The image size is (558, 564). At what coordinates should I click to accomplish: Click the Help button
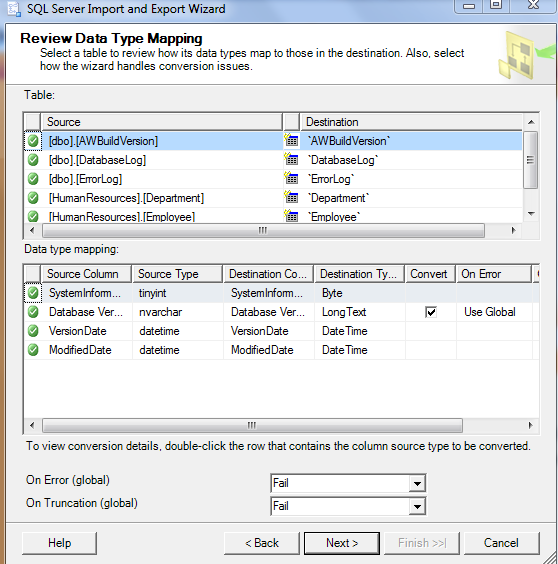(59, 543)
